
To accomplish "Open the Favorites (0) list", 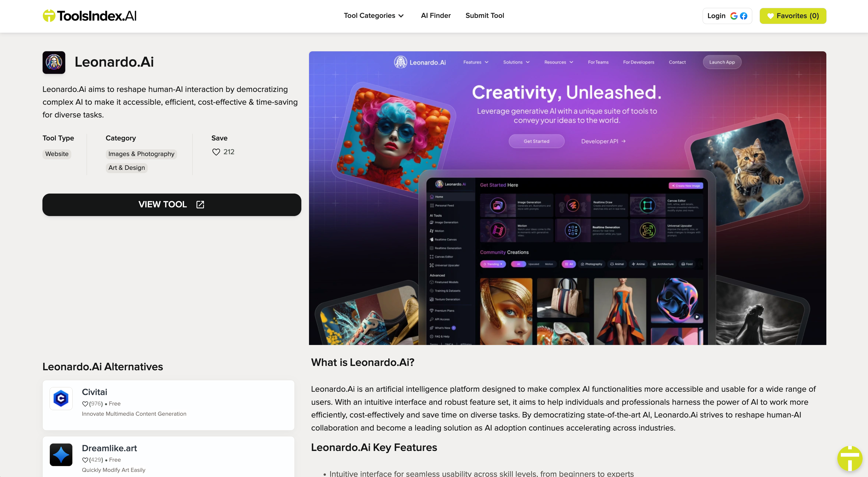I will pos(793,16).
